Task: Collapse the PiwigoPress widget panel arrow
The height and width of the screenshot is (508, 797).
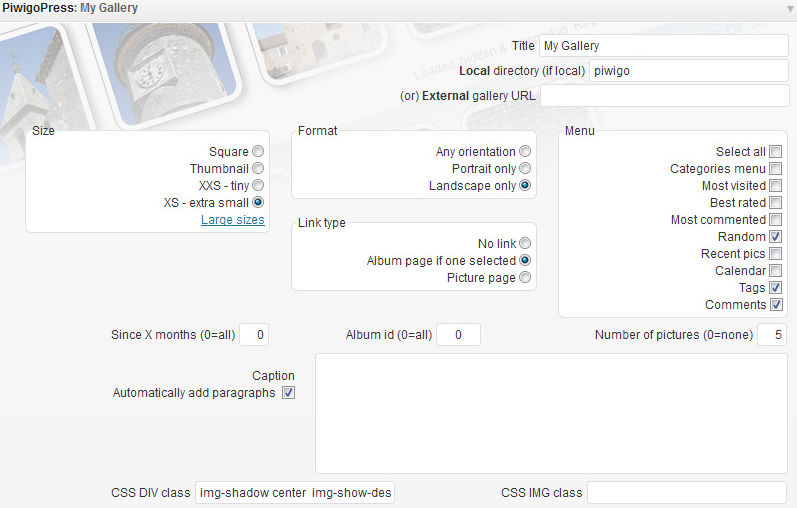Action: 791,9
